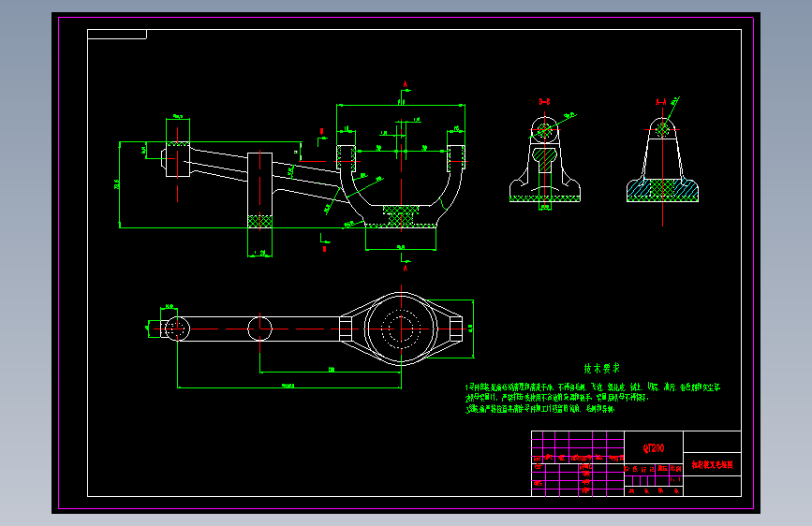Click the B-B section view label

[x=544, y=101]
